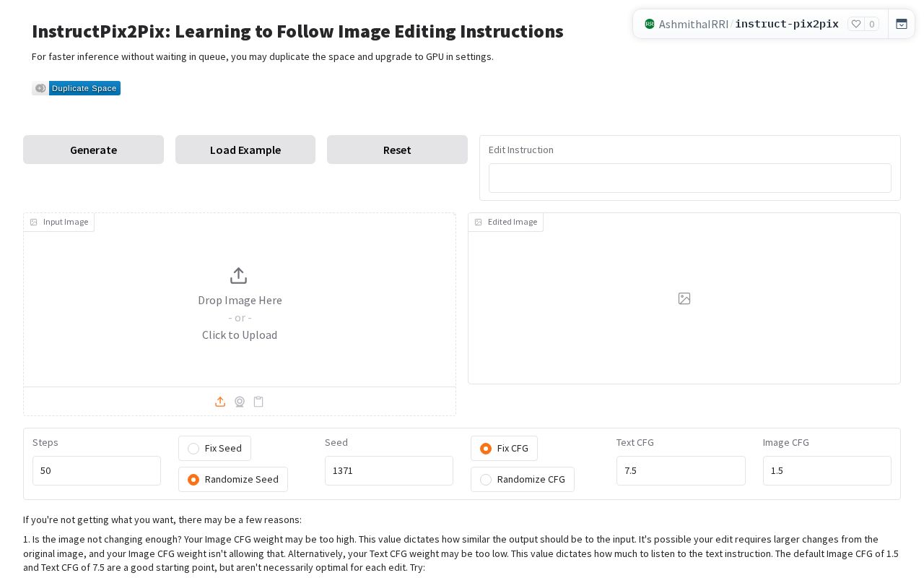
Task: Open the instruct-pix2pix space link
Action: click(x=787, y=24)
